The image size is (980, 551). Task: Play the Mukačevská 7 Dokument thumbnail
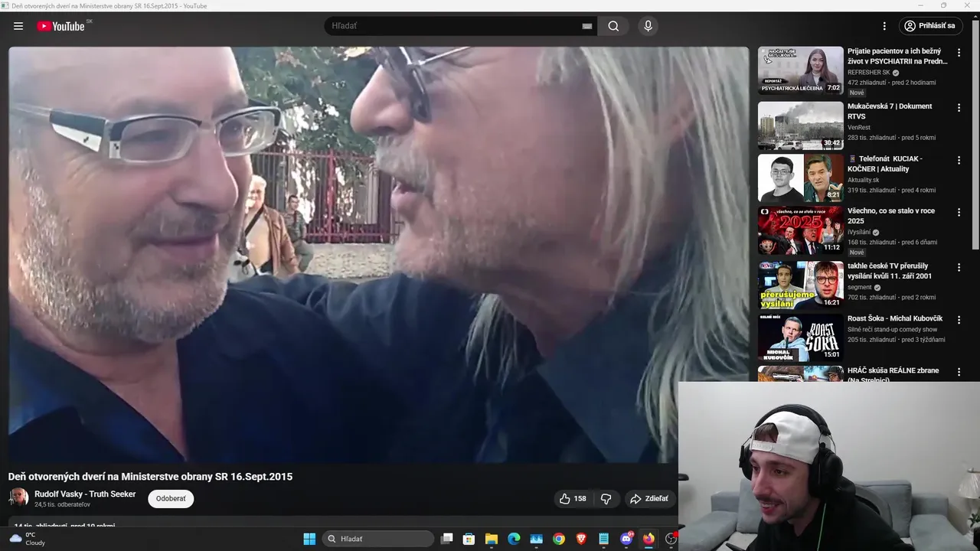pos(800,126)
